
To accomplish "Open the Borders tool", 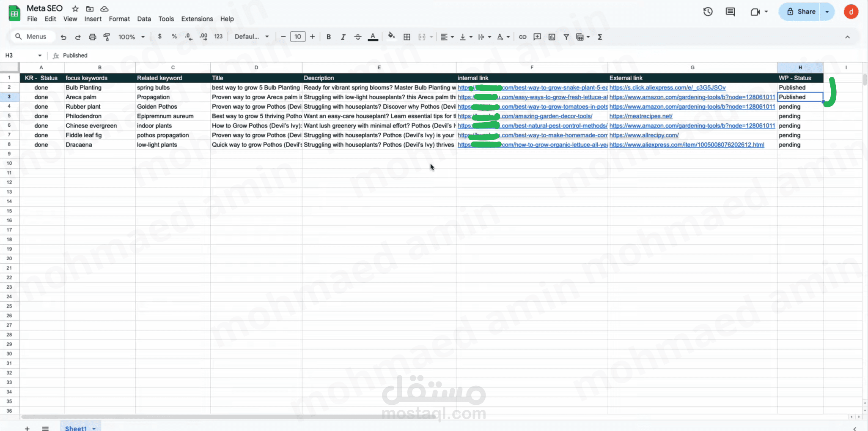I will point(407,37).
